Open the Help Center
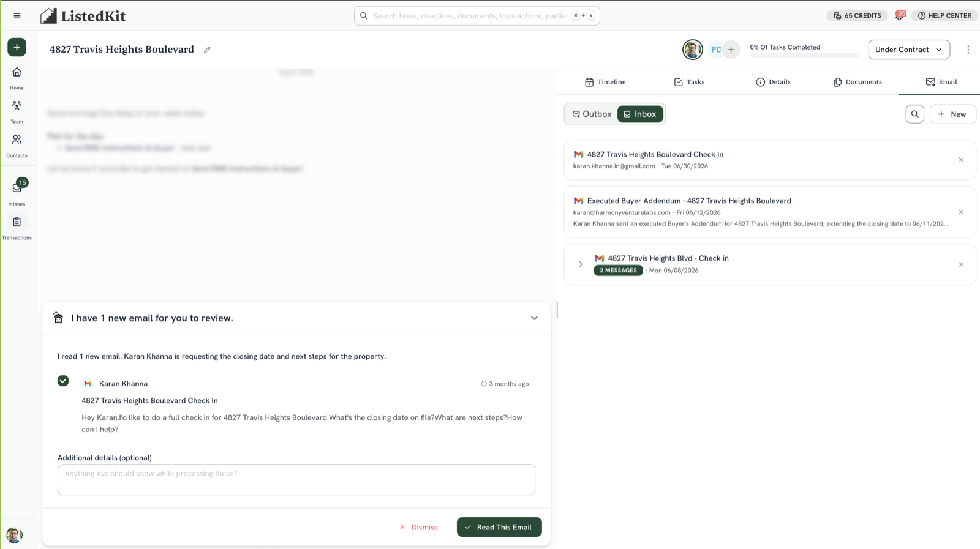The height and width of the screenshot is (549, 980). click(944, 16)
